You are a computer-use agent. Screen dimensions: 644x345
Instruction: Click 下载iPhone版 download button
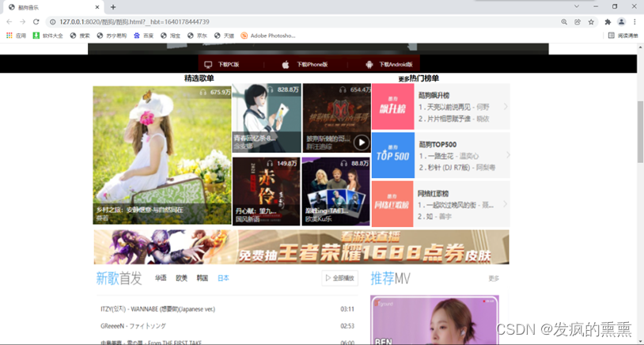305,64
